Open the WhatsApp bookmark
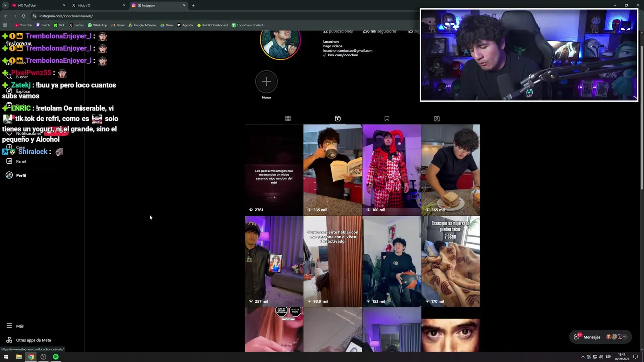644x362 pixels. [97, 25]
